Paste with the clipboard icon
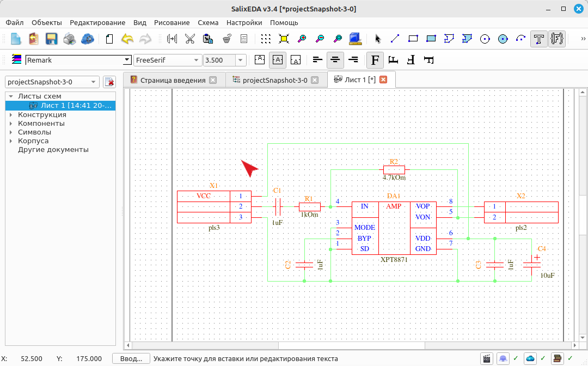Viewport: 588px width, 366px height. pos(208,39)
